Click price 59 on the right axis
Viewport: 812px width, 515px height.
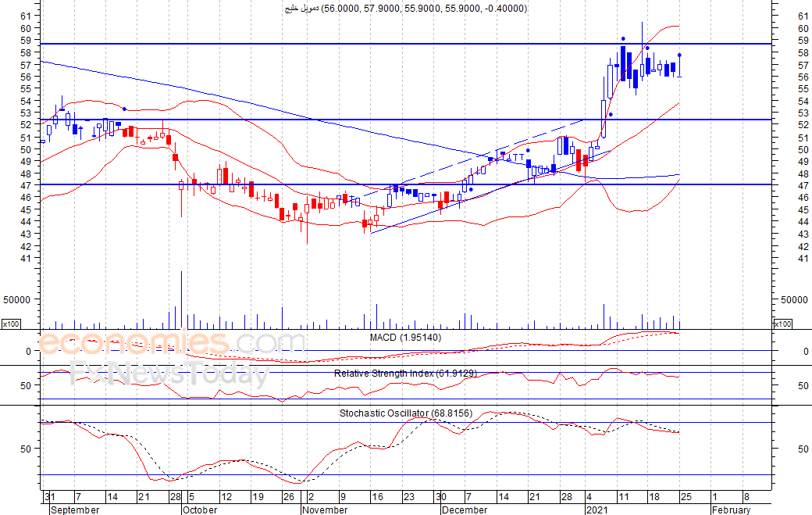(803, 40)
